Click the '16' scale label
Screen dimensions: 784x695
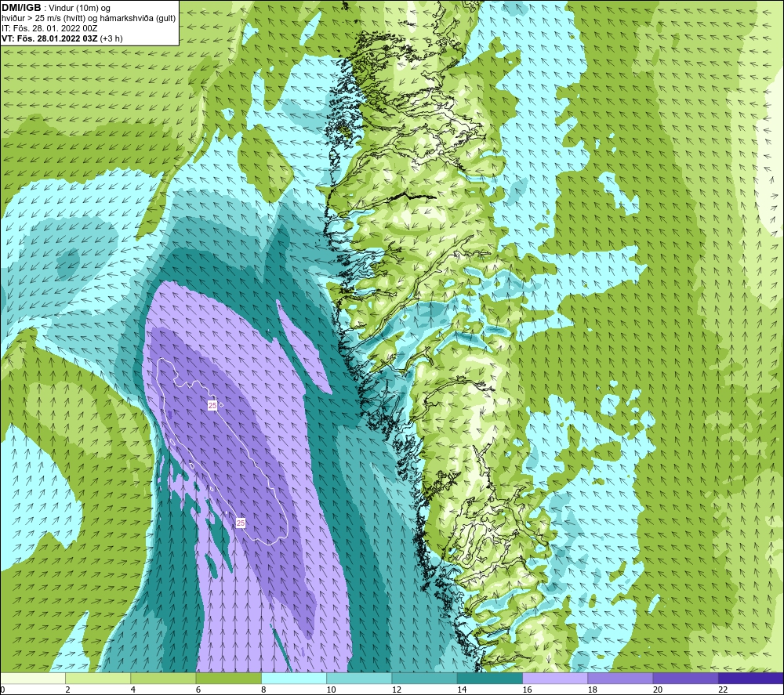(527, 690)
